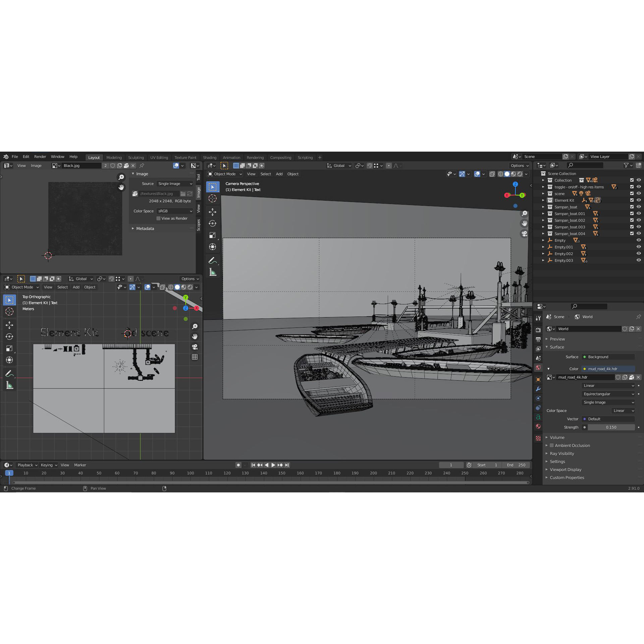The width and height of the screenshot is (644, 644).
Task: Open the World properties tab icon
Action: [x=538, y=368]
